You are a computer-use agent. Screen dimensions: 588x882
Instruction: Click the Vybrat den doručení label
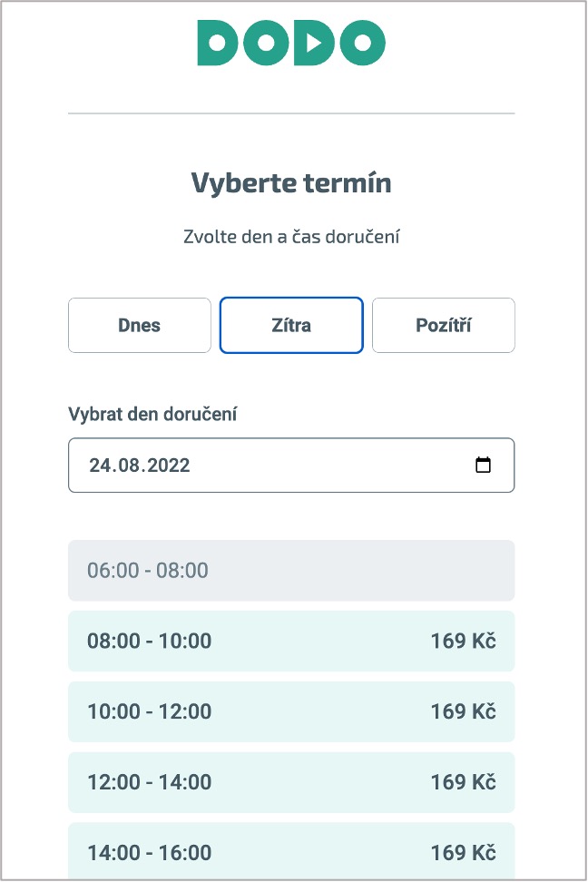pyautogui.click(x=152, y=415)
